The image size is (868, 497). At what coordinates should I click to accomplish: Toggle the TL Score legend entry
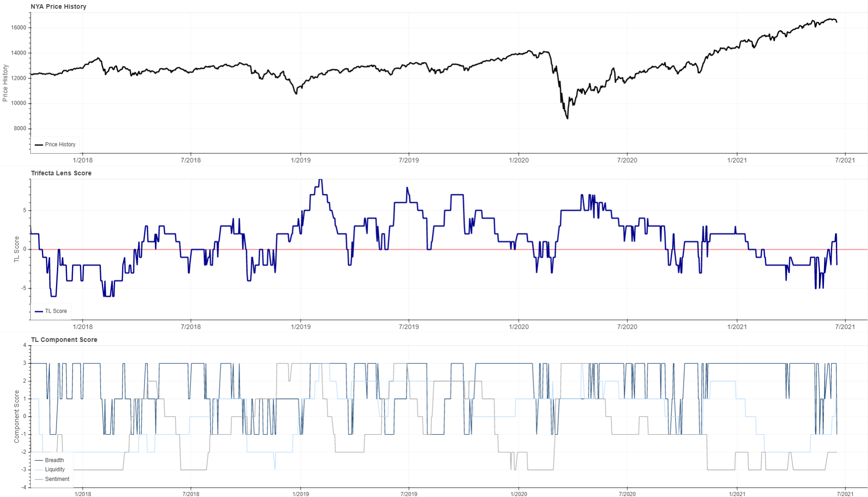click(55, 311)
